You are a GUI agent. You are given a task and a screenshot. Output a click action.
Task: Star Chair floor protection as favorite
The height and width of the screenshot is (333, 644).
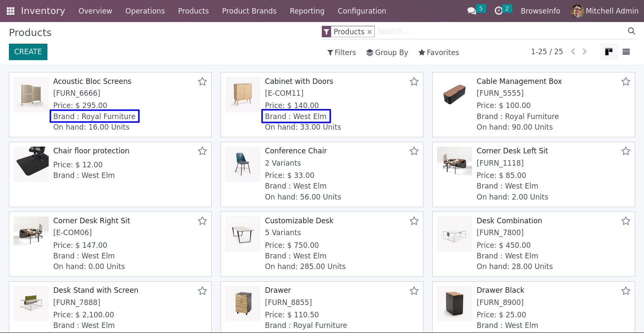pos(202,151)
